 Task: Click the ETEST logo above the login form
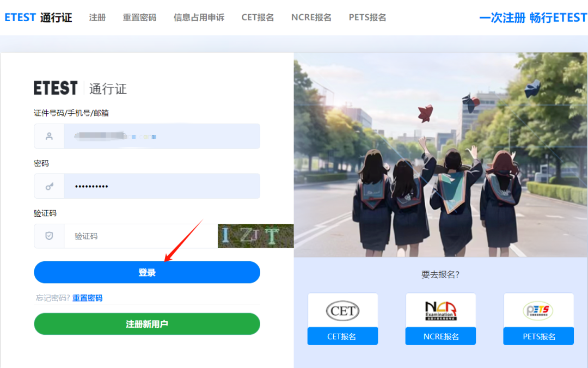click(x=80, y=88)
